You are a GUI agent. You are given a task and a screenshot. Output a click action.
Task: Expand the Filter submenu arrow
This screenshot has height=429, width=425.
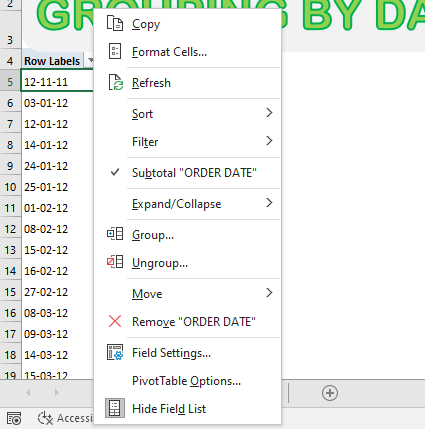(269, 141)
